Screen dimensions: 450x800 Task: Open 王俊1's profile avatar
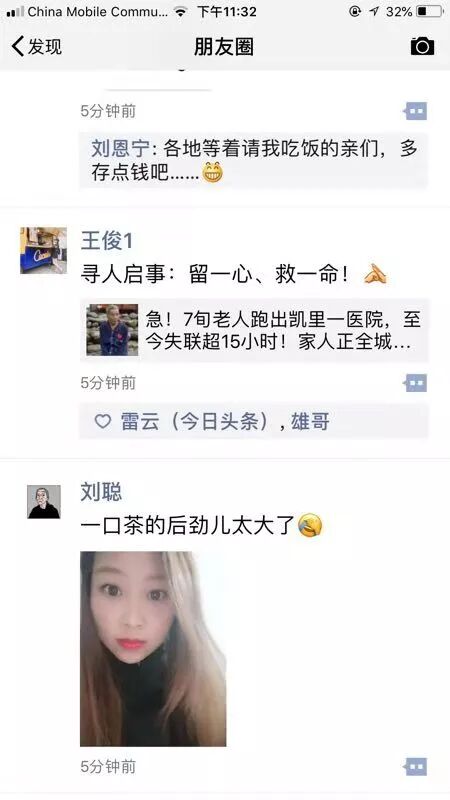(43, 250)
